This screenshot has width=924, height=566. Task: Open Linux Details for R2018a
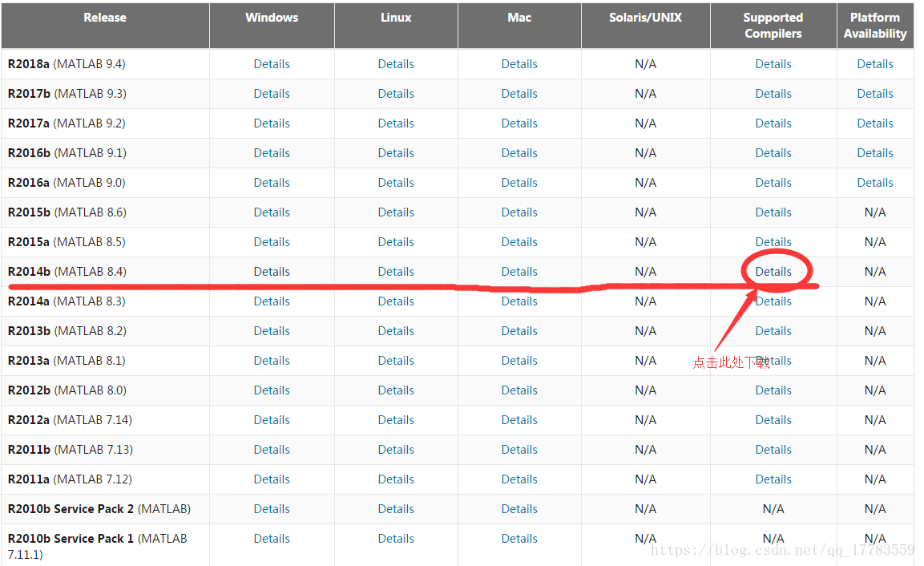coord(396,64)
